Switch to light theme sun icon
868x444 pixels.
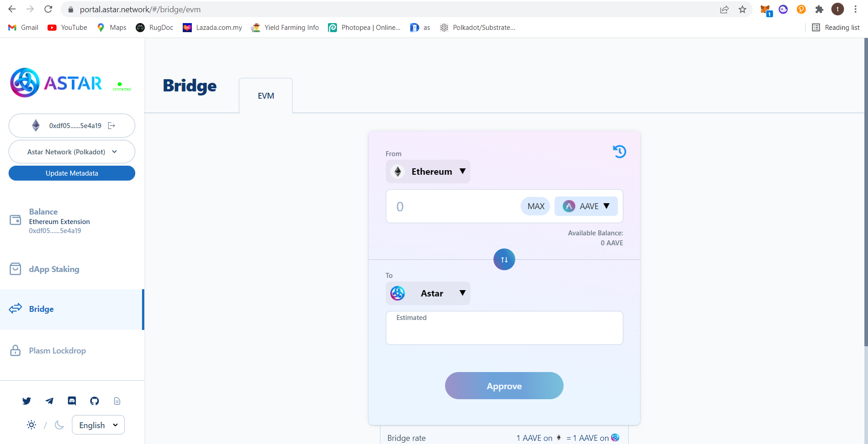pyautogui.click(x=31, y=425)
